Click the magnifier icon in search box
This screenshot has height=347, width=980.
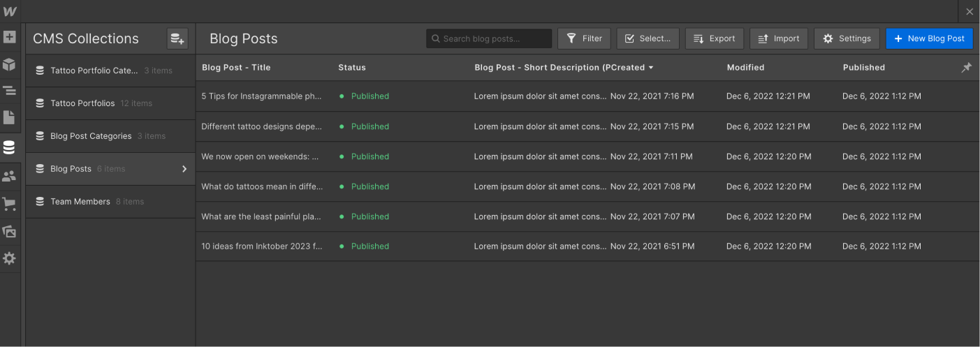tap(436, 38)
